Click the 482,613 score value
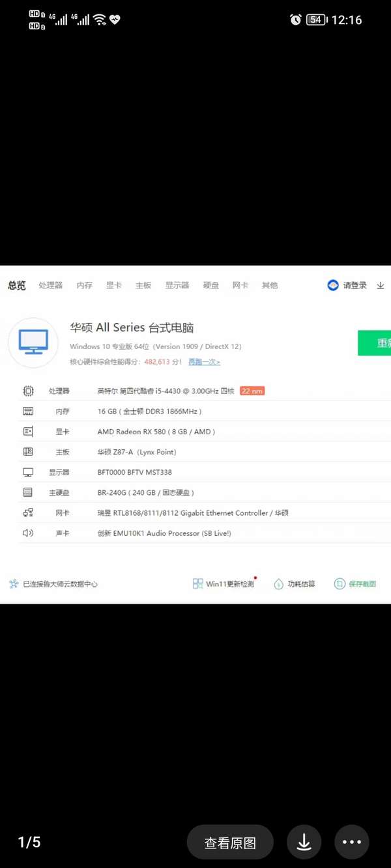Screen dimensions: 391x868 pyautogui.click(x=157, y=362)
